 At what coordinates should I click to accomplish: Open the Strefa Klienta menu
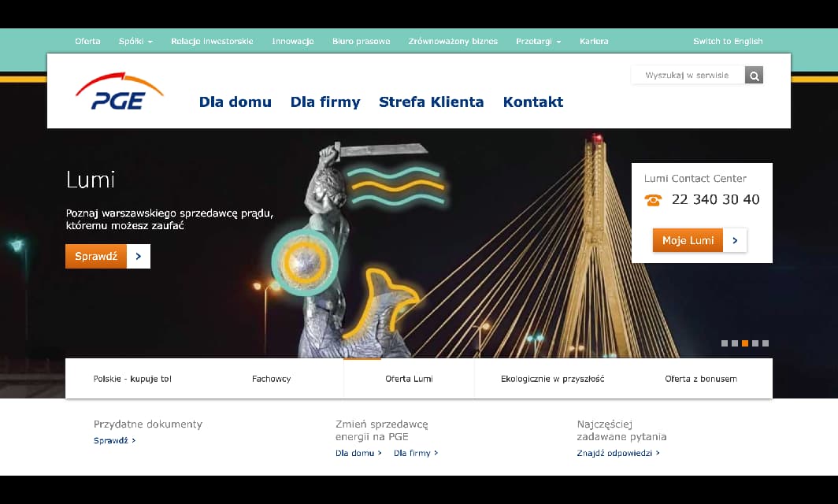(431, 102)
